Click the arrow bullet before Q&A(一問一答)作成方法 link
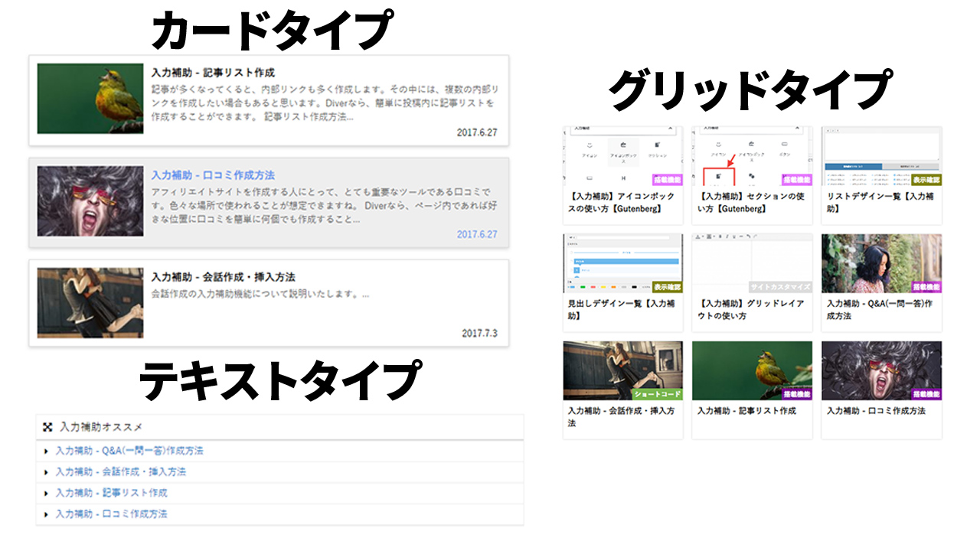 point(47,452)
